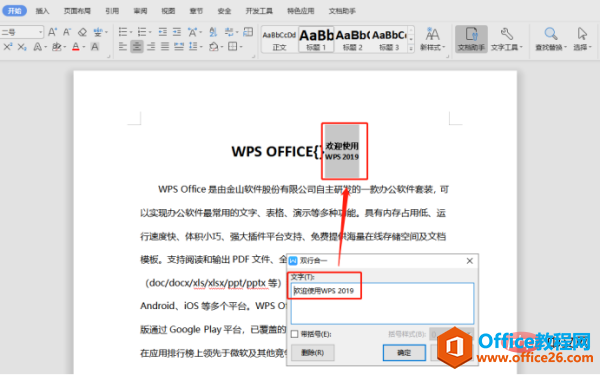
Task: Switch to the 特色应用 tab
Action: point(301,11)
